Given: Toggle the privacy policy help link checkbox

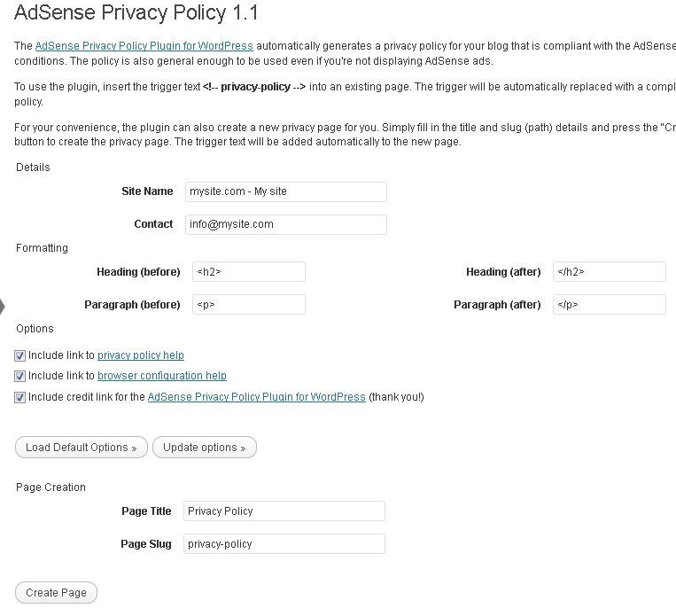Looking at the screenshot, I should click(19, 355).
